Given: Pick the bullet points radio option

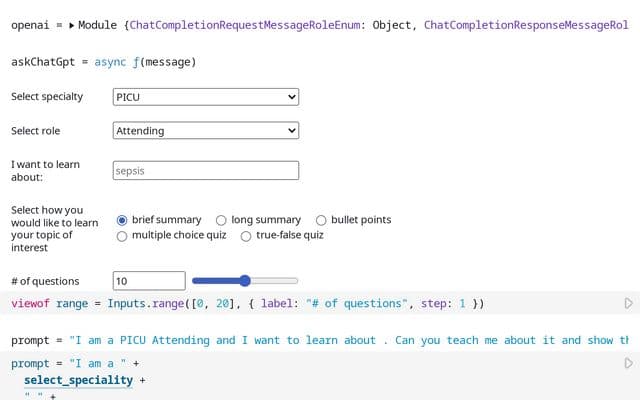Looking at the screenshot, I should pyautogui.click(x=321, y=220).
